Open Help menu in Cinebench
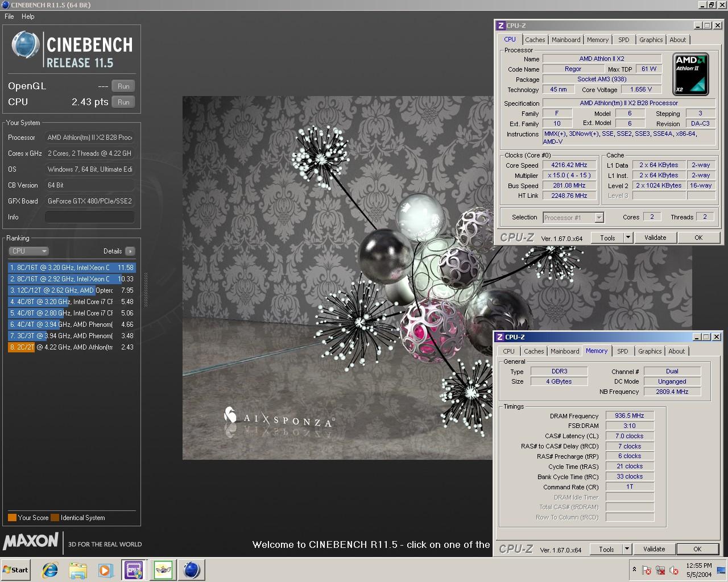This screenshot has width=728, height=582. (x=28, y=16)
